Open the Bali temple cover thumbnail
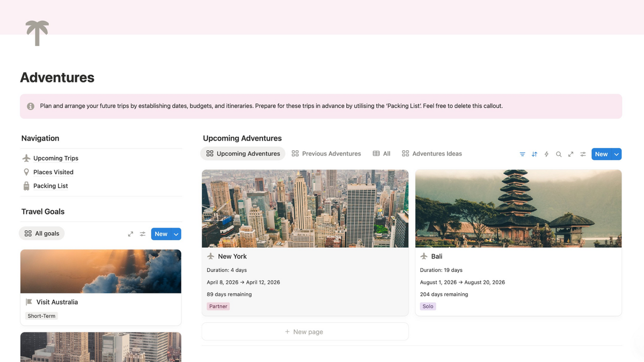Viewport: 644px width, 362px height. click(x=518, y=209)
